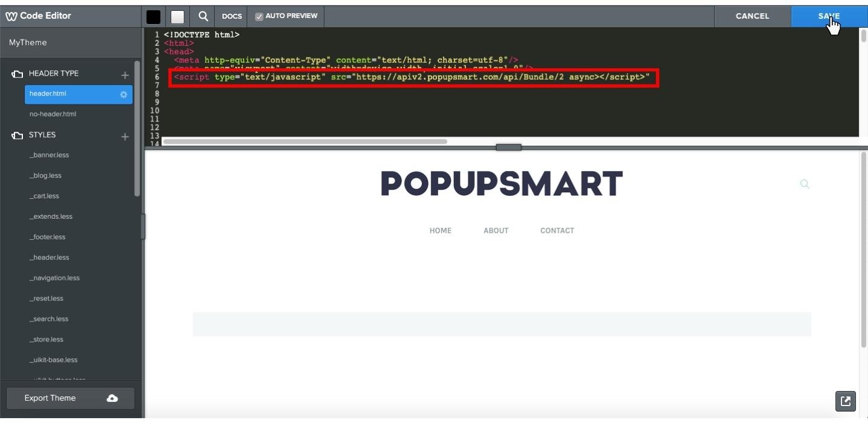The width and height of the screenshot is (868, 423).
Task: Open _reset.less stylesheet
Action: 46,299
